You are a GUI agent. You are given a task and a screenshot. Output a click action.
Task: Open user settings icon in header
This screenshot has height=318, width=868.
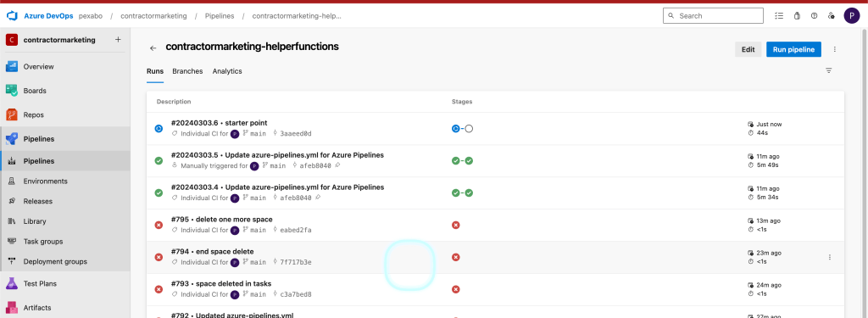(x=831, y=16)
